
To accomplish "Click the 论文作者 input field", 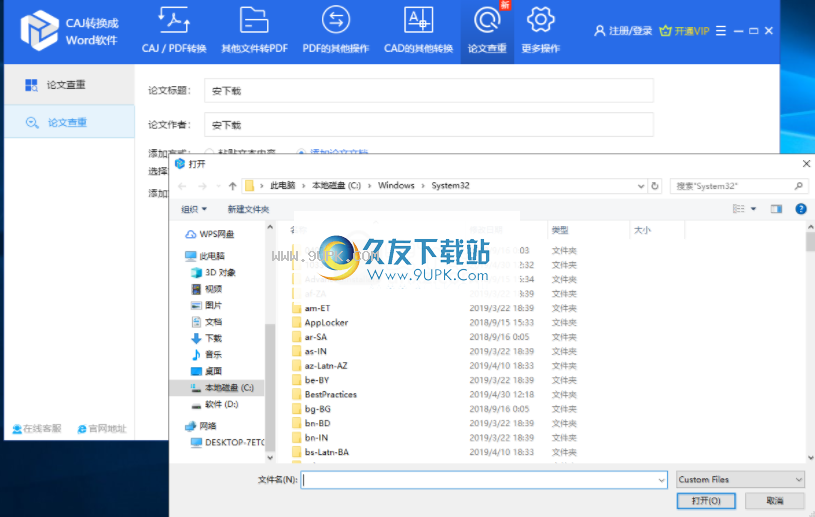I will click(428, 125).
